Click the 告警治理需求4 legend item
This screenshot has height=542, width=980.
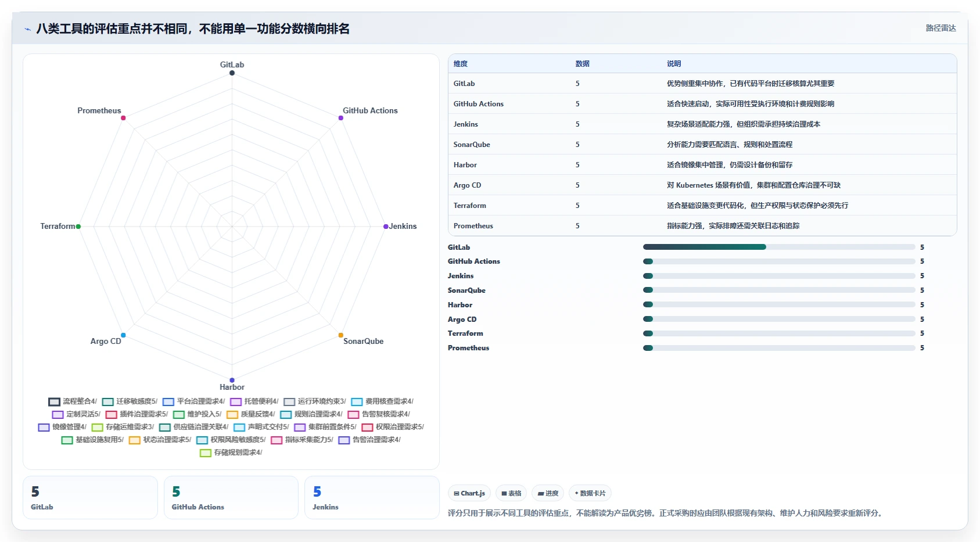click(x=369, y=440)
